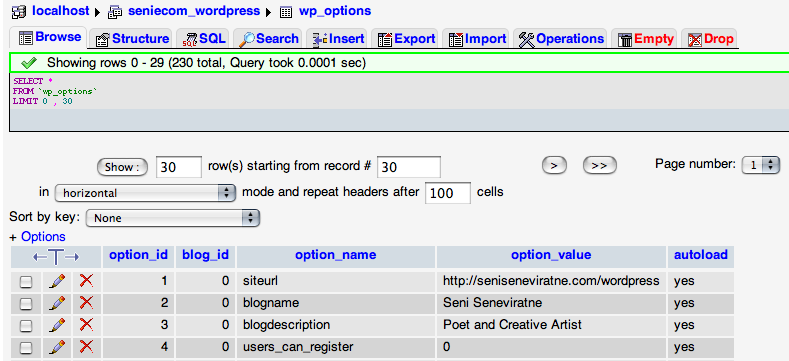Jump to last page with >> button
The height and width of the screenshot is (361, 789).
(x=599, y=165)
